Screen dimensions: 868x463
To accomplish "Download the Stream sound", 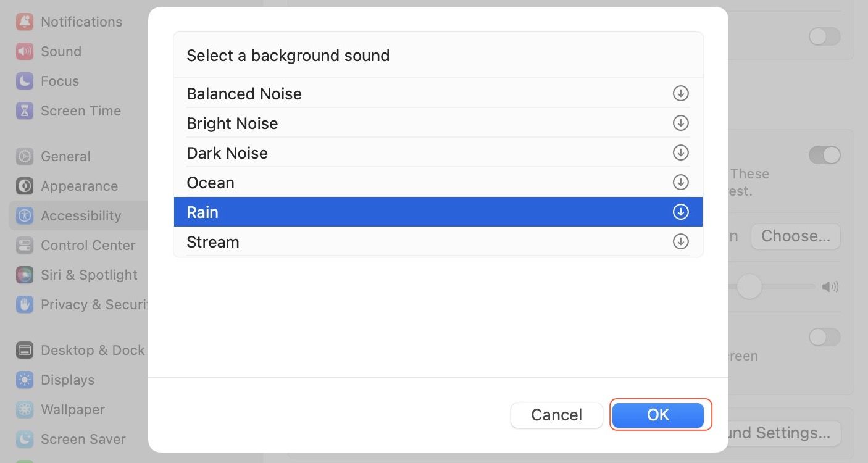I will pos(680,241).
